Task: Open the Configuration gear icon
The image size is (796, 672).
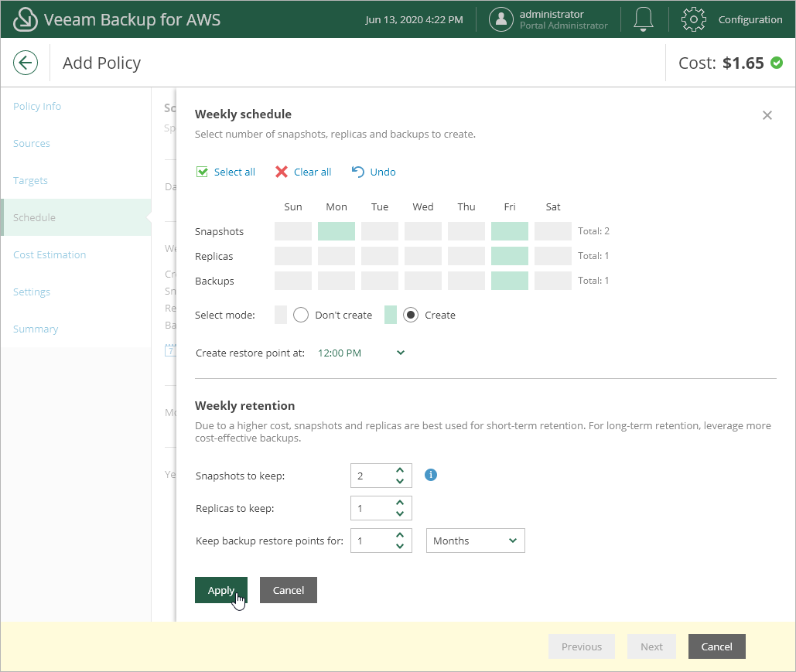Action: pos(693,19)
